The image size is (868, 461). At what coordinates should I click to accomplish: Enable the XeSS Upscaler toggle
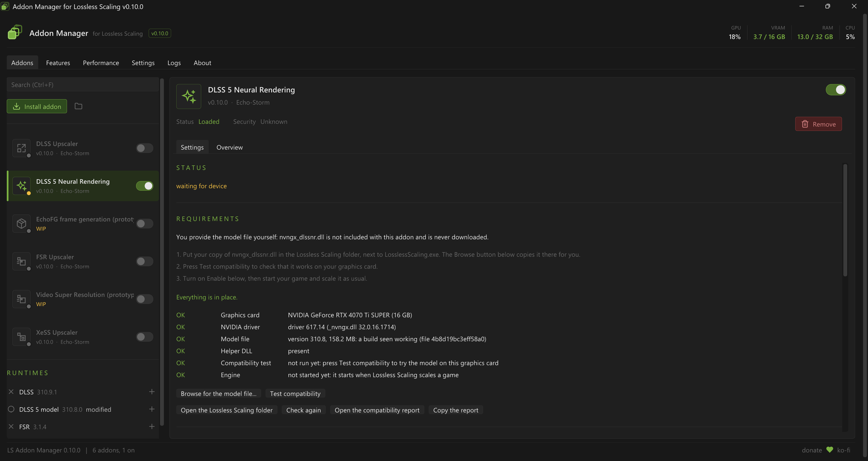145,337
